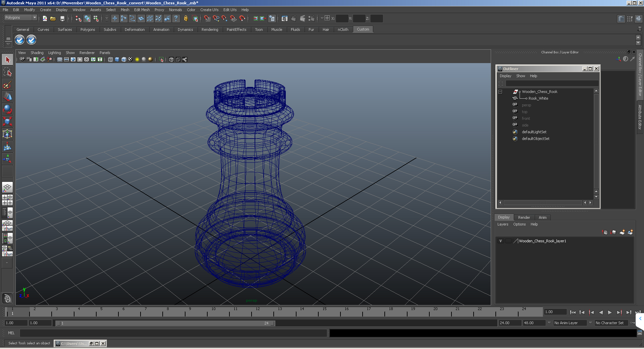Create new empty display layer

(622, 232)
